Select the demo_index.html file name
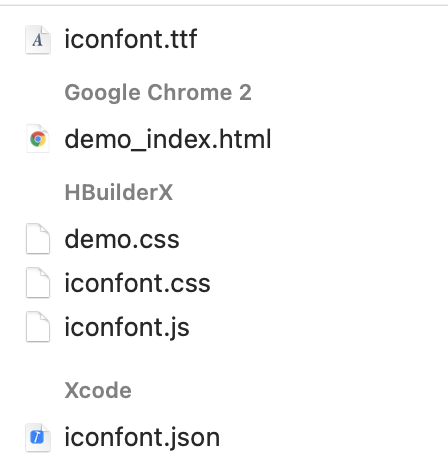The height and width of the screenshot is (474, 448). [x=168, y=139]
